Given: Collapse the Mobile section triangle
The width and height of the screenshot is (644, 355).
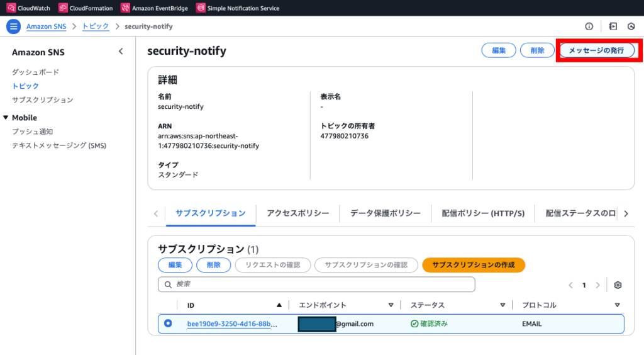Looking at the screenshot, I should [x=6, y=118].
